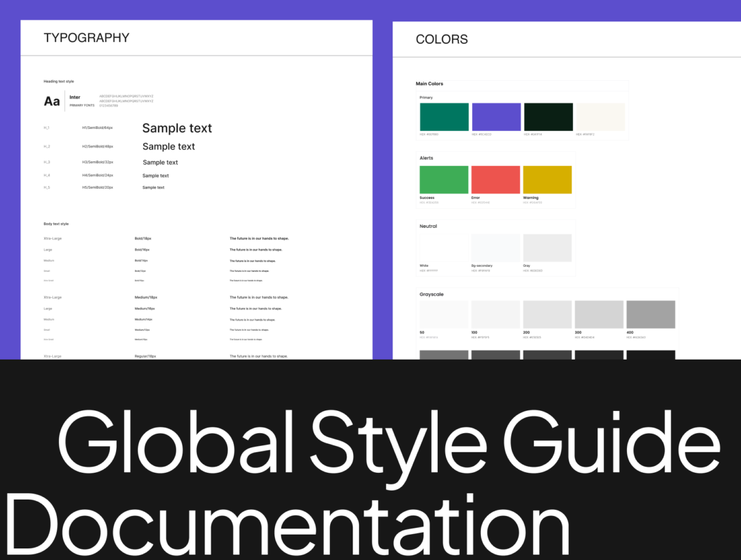
Task: Click the Success green alert swatch
Action: click(444, 180)
